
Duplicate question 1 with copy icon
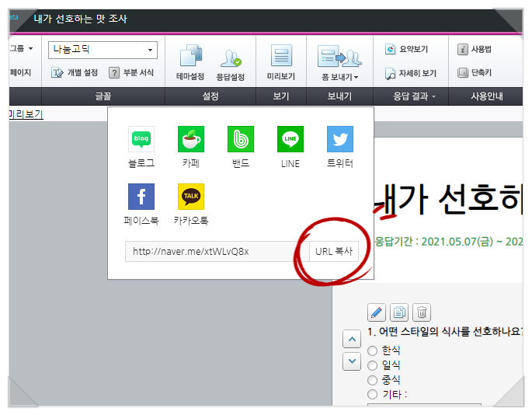[399, 312]
